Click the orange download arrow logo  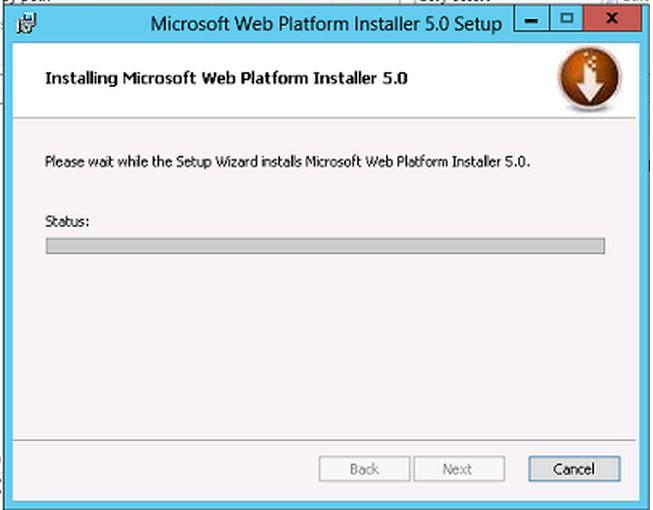tap(590, 79)
